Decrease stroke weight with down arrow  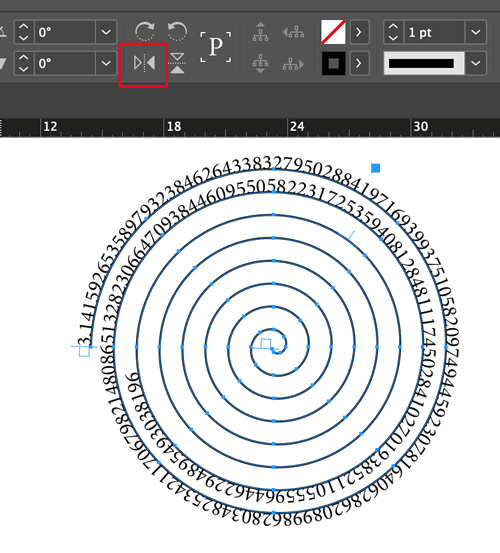point(393,38)
